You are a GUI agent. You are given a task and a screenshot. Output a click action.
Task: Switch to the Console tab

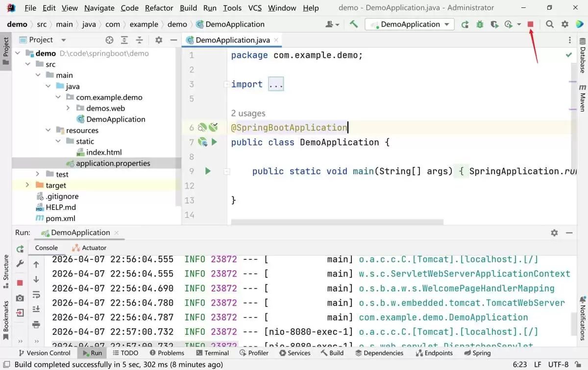coord(47,248)
